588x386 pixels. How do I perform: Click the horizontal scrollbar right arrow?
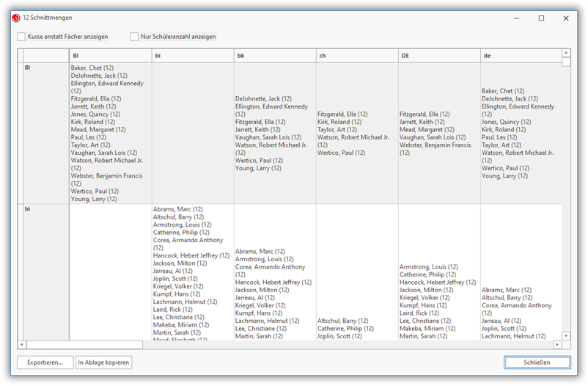tap(557, 344)
